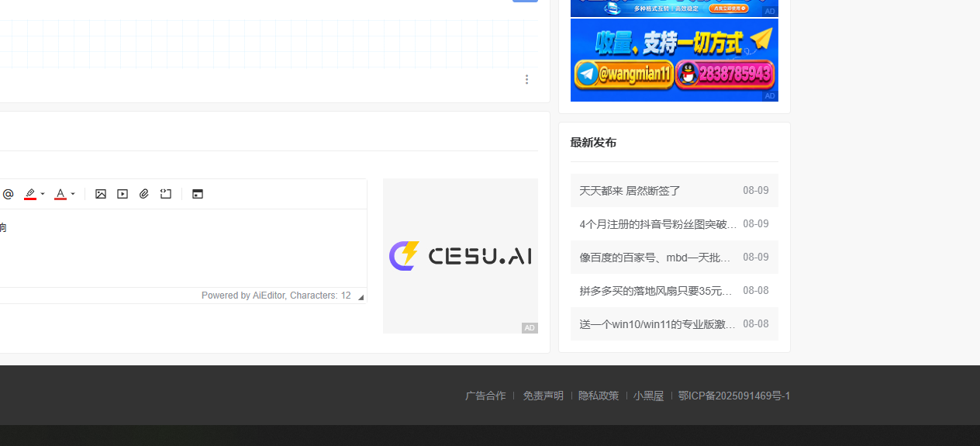
Task: Open the three-dot more options menu
Action: (x=527, y=79)
